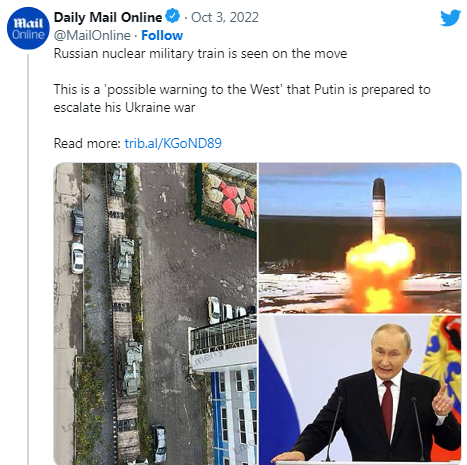
Task: Click the red tie in the podium photo
Action: point(387,407)
